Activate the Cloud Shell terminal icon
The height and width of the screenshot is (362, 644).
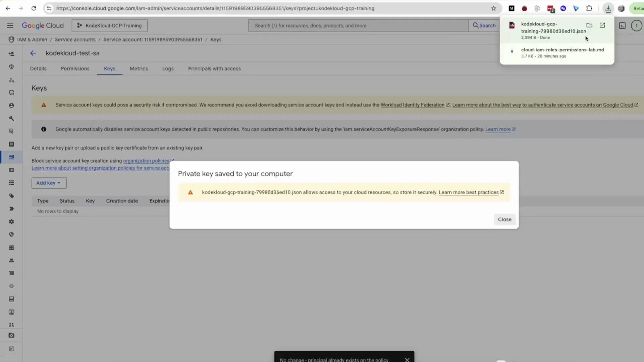pyautogui.click(x=622, y=25)
